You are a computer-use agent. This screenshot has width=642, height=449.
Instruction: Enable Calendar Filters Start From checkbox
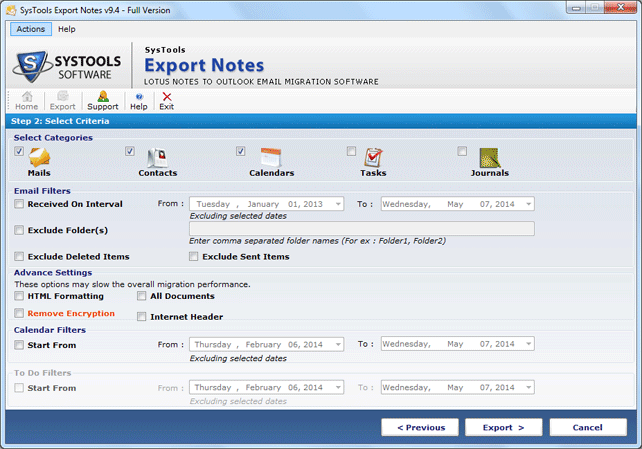point(19,345)
